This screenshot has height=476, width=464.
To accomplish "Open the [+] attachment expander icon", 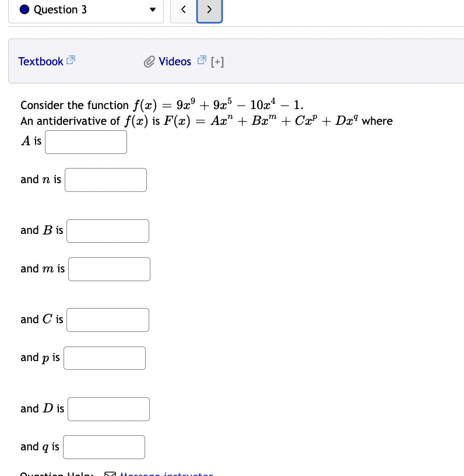I will tap(217, 61).
